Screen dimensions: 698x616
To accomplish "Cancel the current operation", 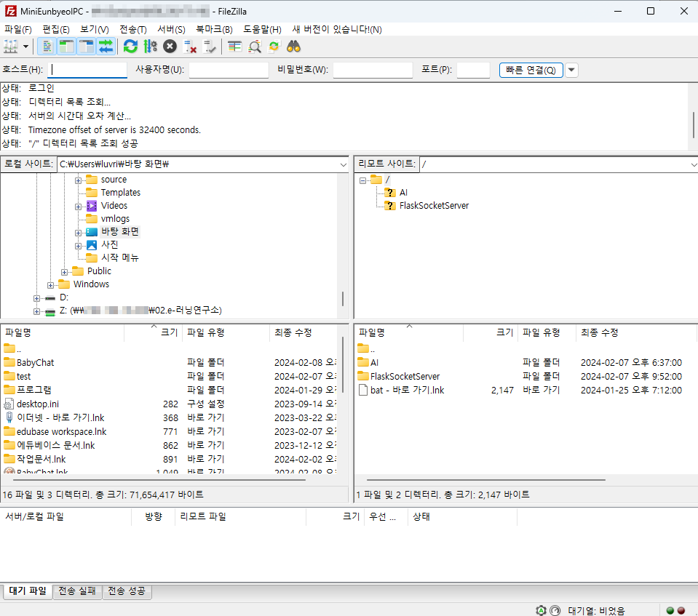I will pyautogui.click(x=170, y=47).
